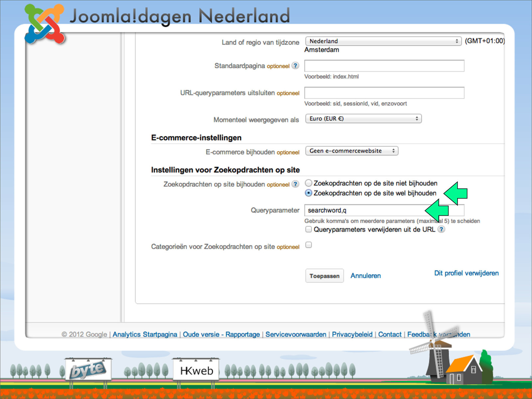
Task: Select 'Zoekopdrachten op de site wel bijhouden' radio
Action: (x=309, y=193)
